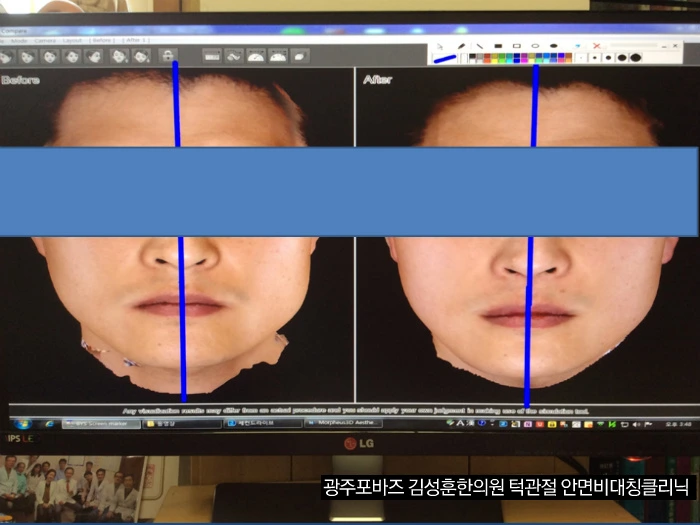The height and width of the screenshot is (525, 700).
Task: Select the filled rectangle shape tool
Action: coord(498,46)
